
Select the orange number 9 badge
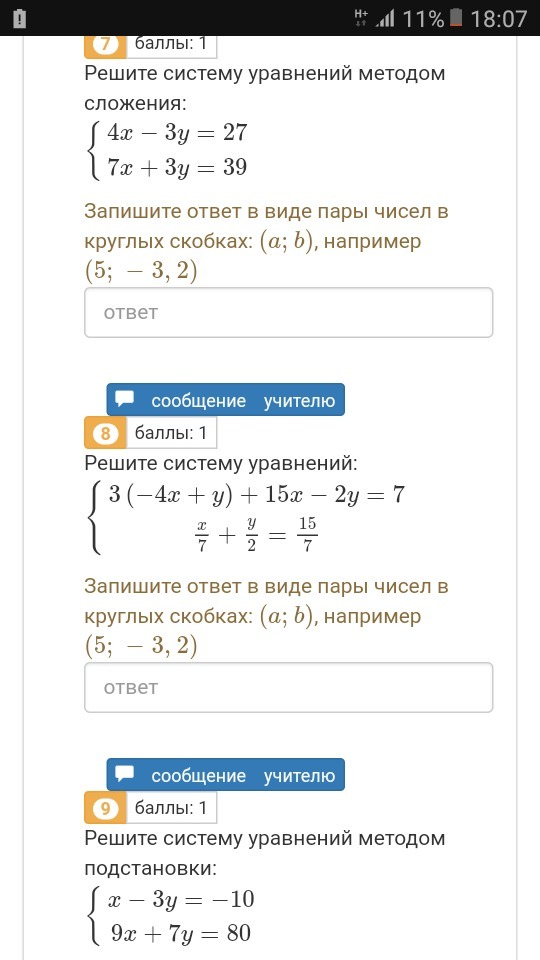[105, 808]
